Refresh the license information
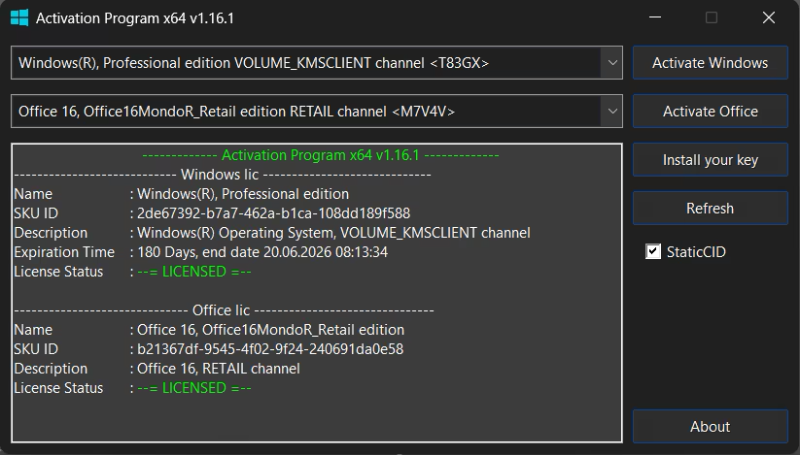The image size is (800, 455). 710,208
